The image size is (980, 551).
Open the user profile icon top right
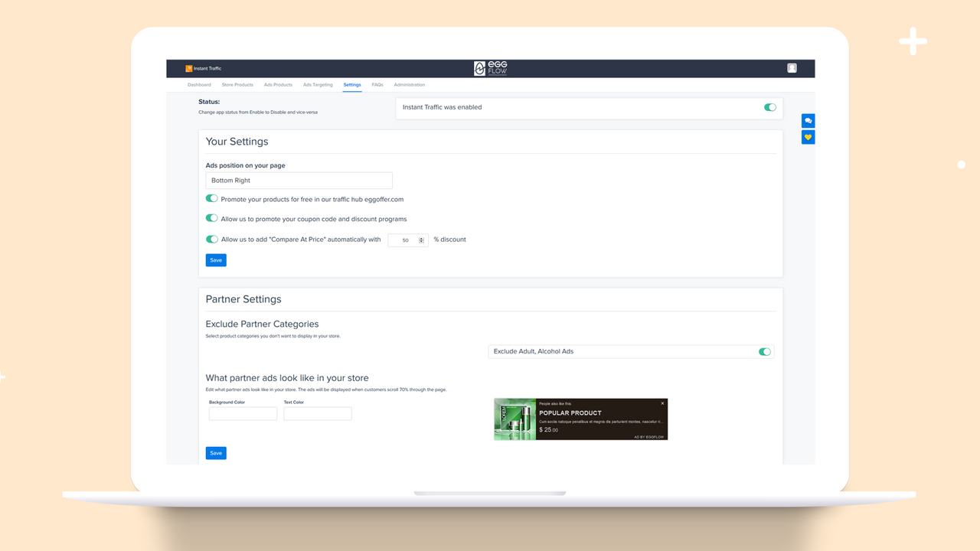point(792,67)
